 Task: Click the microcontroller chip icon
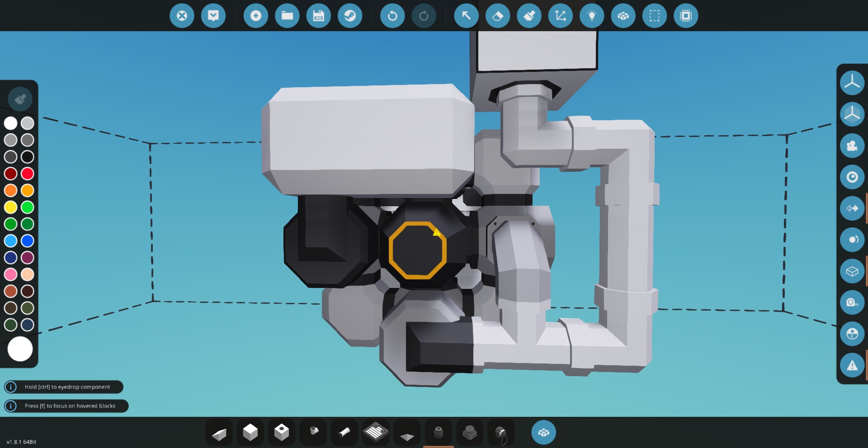[686, 16]
